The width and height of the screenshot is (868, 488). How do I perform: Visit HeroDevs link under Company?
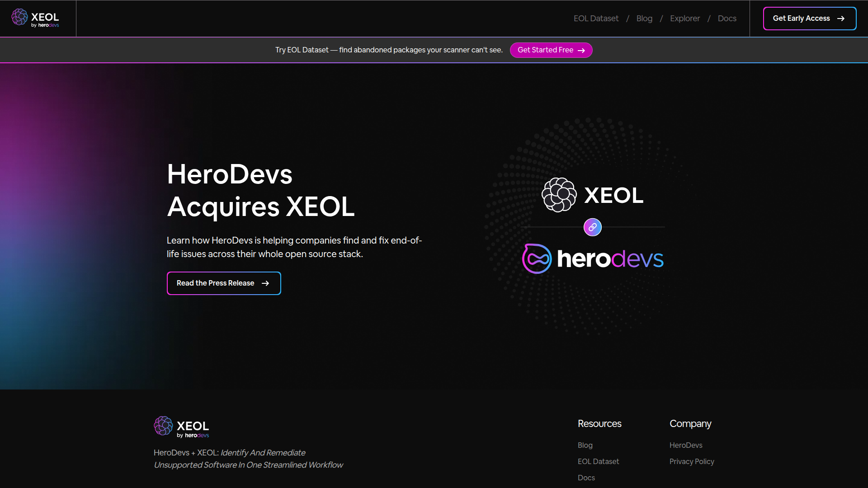(686, 445)
